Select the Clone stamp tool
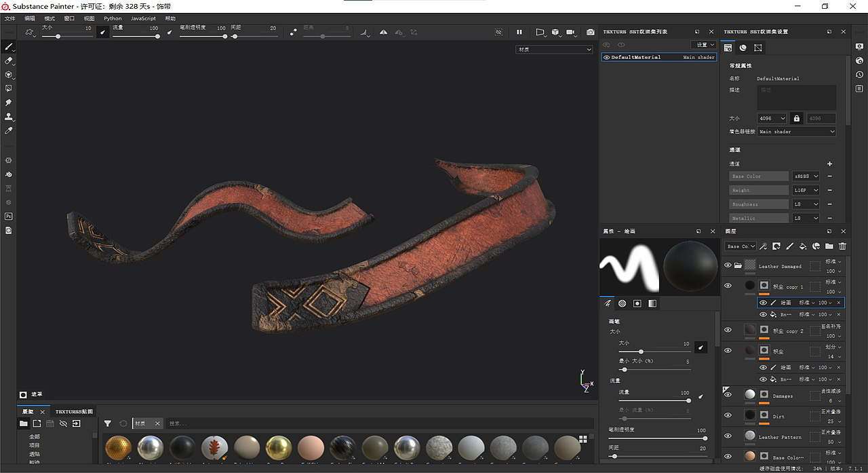868x473 pixels. point(9,117)
